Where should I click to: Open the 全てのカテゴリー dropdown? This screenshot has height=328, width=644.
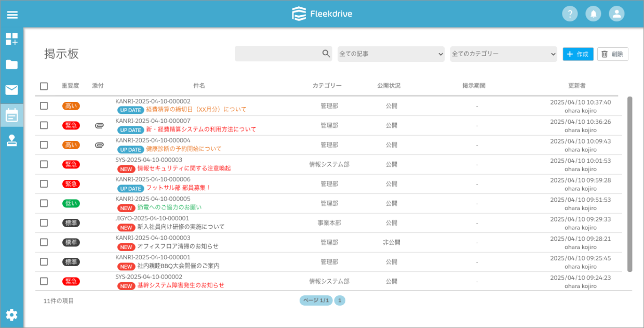(x=503, y=54)
